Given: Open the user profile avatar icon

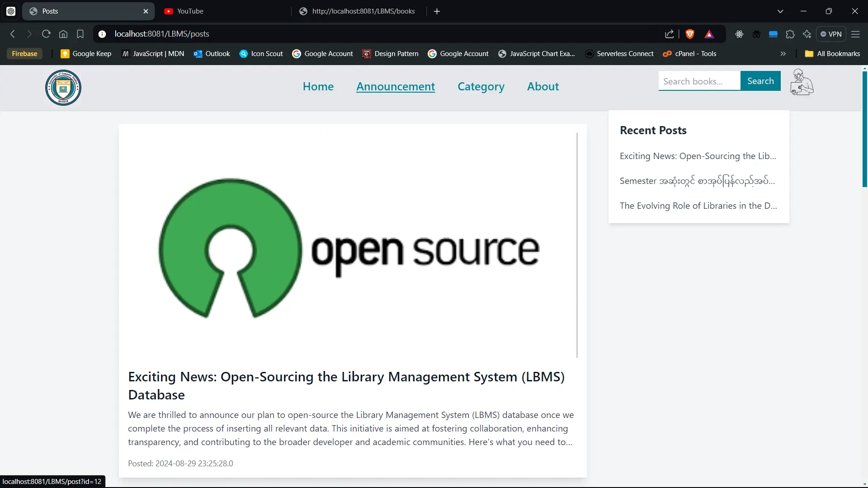Looking at the screenshot, I should coord(802,82).
